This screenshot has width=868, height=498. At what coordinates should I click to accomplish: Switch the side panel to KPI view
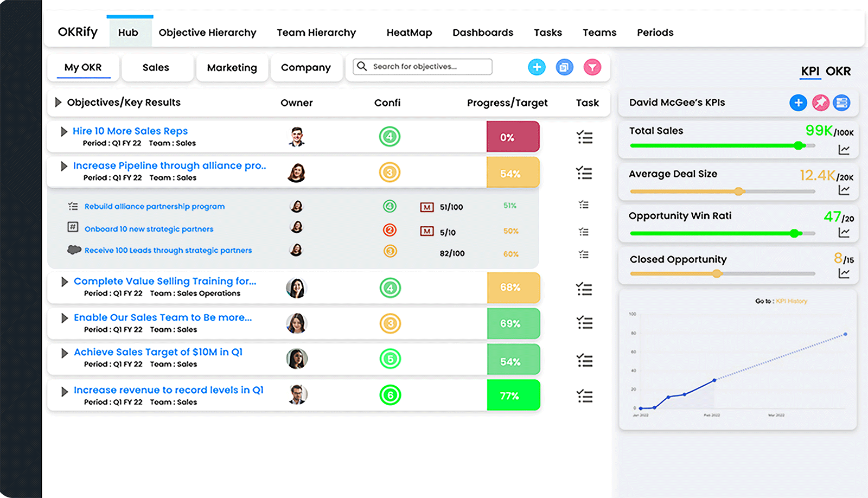coord(810,71)
